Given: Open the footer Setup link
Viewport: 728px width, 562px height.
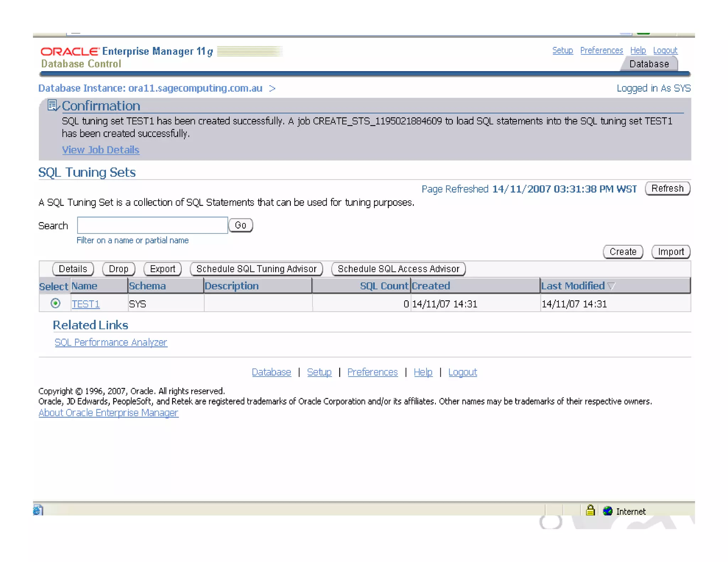Looking at the screenshot, I should click(x=319, y=372).
